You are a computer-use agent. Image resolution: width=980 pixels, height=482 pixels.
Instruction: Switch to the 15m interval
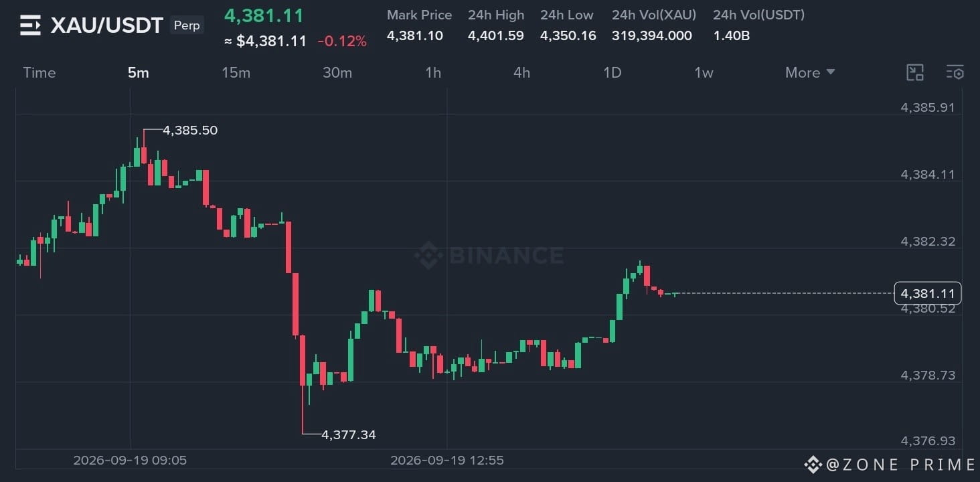[236, 72]
